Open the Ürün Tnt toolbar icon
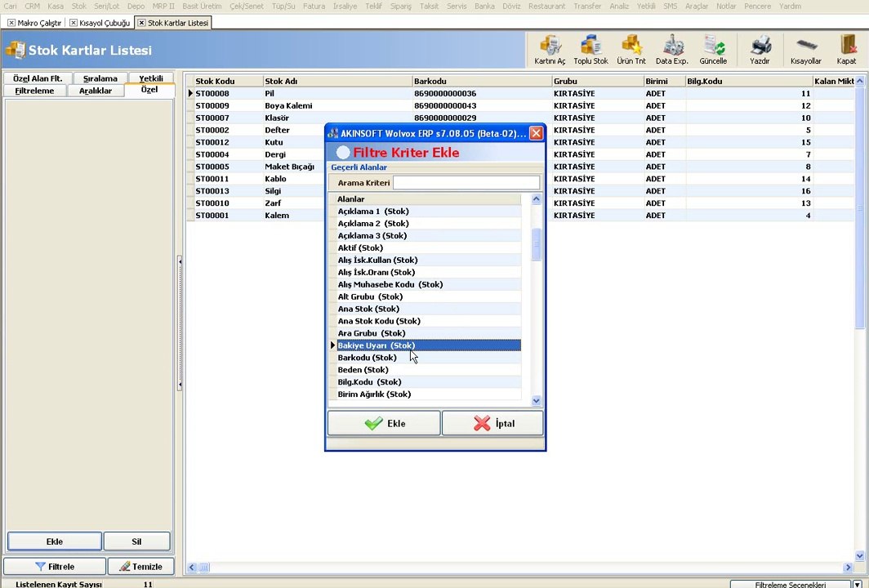Image resolution: width=869 pixels, height=588 pixels. (631, 50)
